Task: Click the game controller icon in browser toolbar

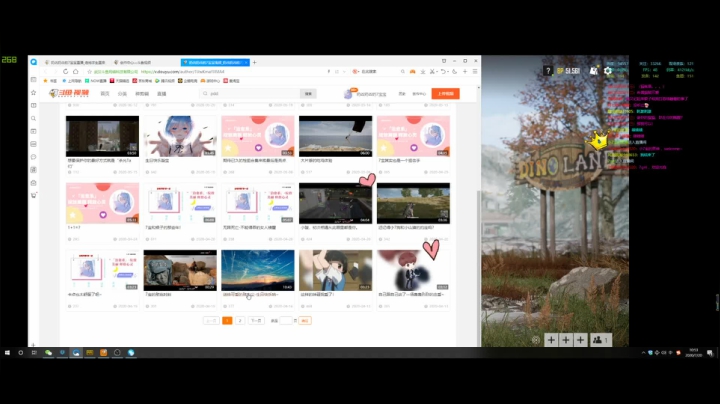Action: pos(412,72)
